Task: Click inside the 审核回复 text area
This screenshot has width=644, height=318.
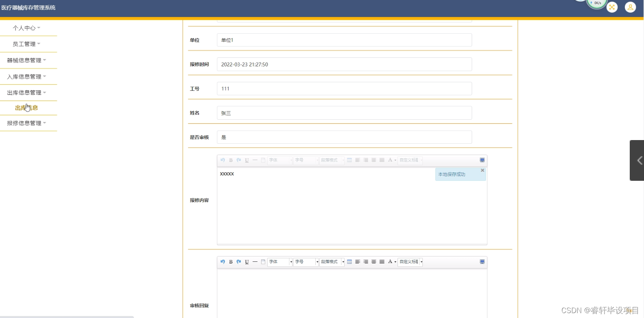Action: pos(352,293)
